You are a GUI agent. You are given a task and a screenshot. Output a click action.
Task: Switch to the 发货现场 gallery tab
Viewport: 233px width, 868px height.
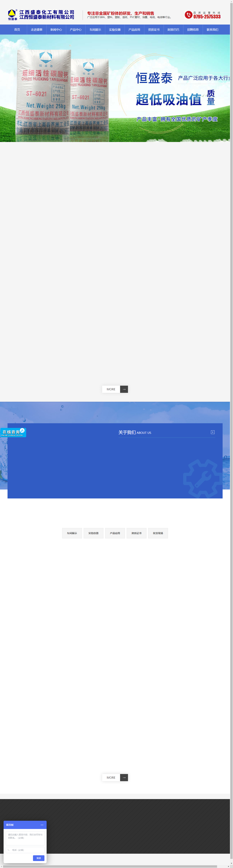pos(158,533)
